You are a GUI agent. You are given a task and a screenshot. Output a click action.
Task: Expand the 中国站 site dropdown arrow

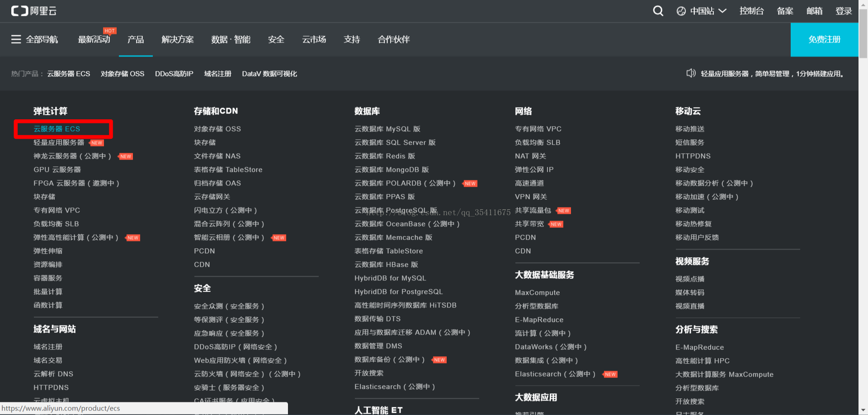click(722, 11)
